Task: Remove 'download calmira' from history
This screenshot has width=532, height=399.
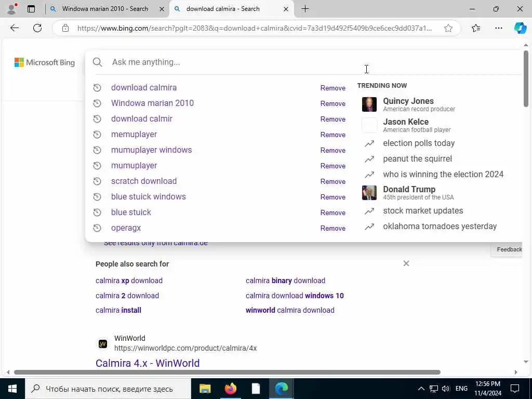Action: click(333, 88)
